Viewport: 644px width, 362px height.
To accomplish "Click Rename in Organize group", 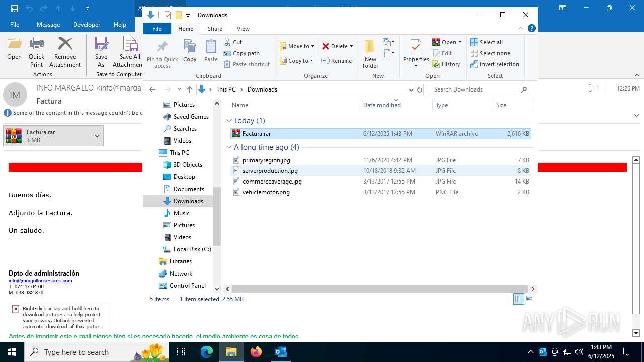I will click(337, 61).
